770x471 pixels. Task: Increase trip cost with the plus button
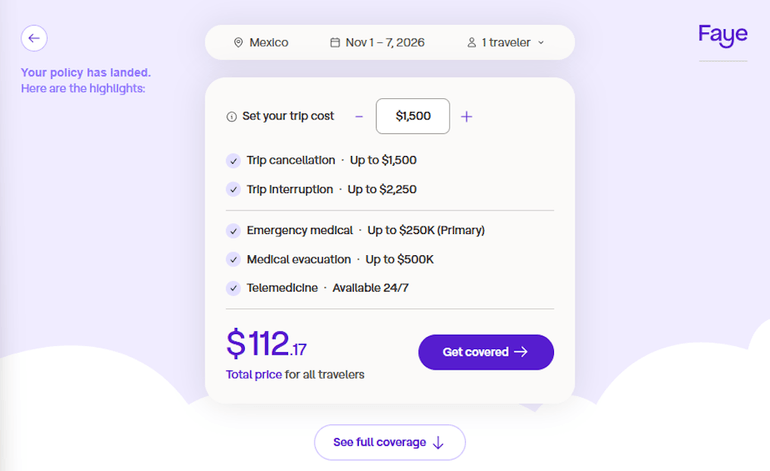(466, 116)
